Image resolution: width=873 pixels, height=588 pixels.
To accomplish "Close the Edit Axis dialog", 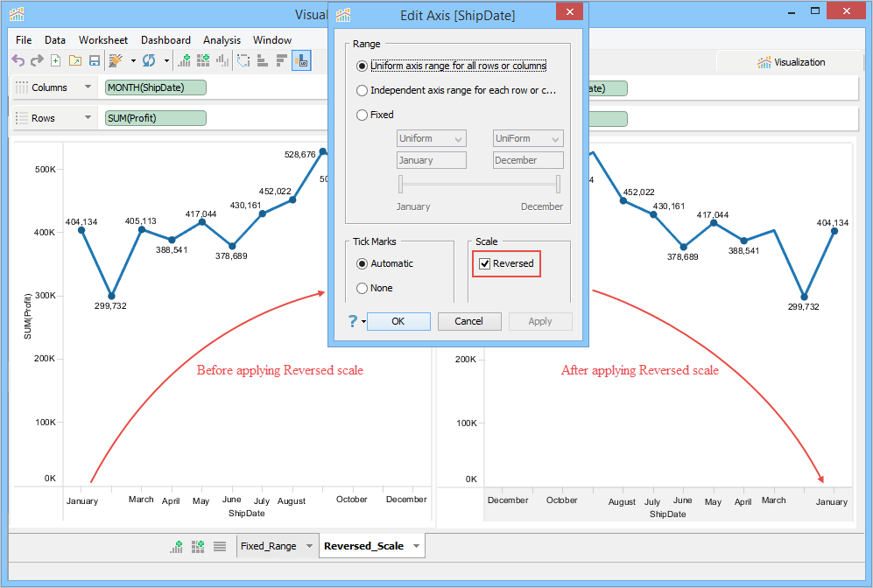I will point(569,11).
